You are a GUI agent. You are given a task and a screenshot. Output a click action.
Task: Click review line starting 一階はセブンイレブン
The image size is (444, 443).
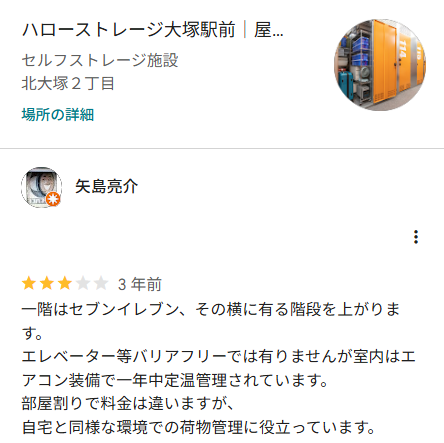(x=211, y=309)
